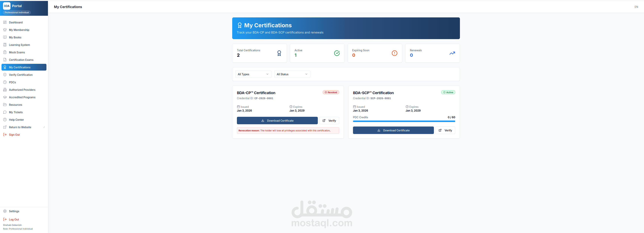Click the Total Certifications award ribbon icon

(x=279, y=53)
